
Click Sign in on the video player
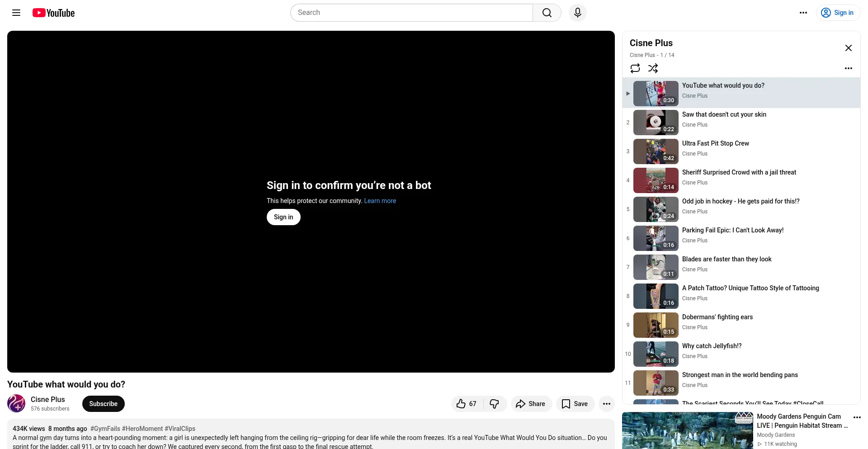coord(283,217)
